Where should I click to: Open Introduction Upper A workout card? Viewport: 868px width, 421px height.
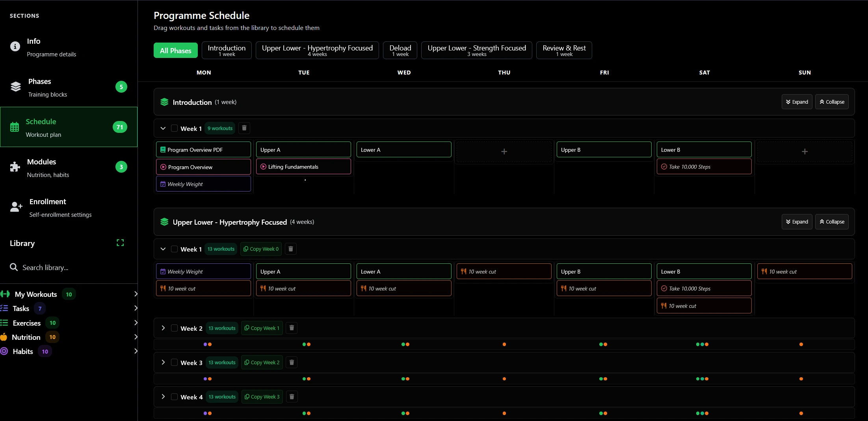pos(303,150)
